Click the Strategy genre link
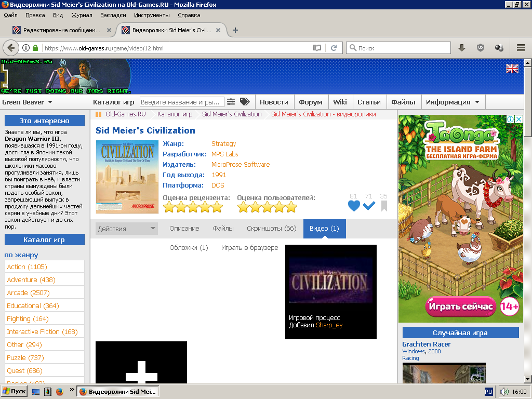The height and width of the screenshot is (399, 532). click(223, 144)
